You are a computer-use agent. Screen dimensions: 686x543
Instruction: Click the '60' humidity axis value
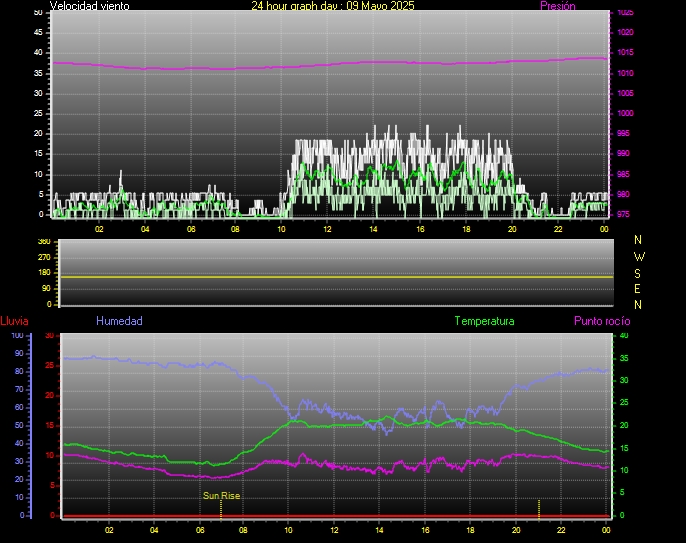point(19,407)
